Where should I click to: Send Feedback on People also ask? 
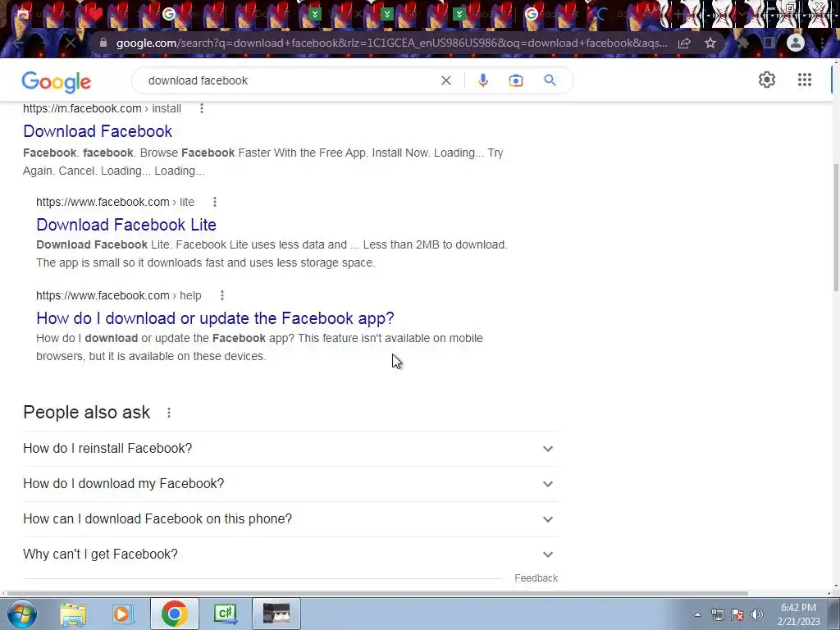(536, 578)
